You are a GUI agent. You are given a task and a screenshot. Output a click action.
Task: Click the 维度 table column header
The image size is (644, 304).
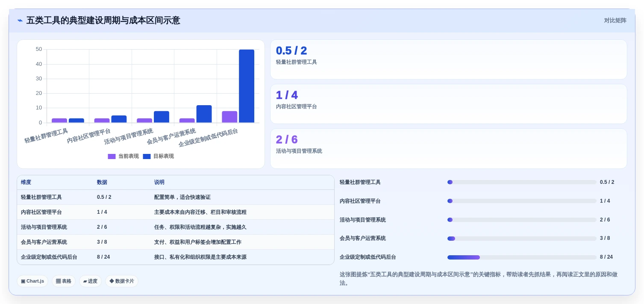(x=26, y=182)
